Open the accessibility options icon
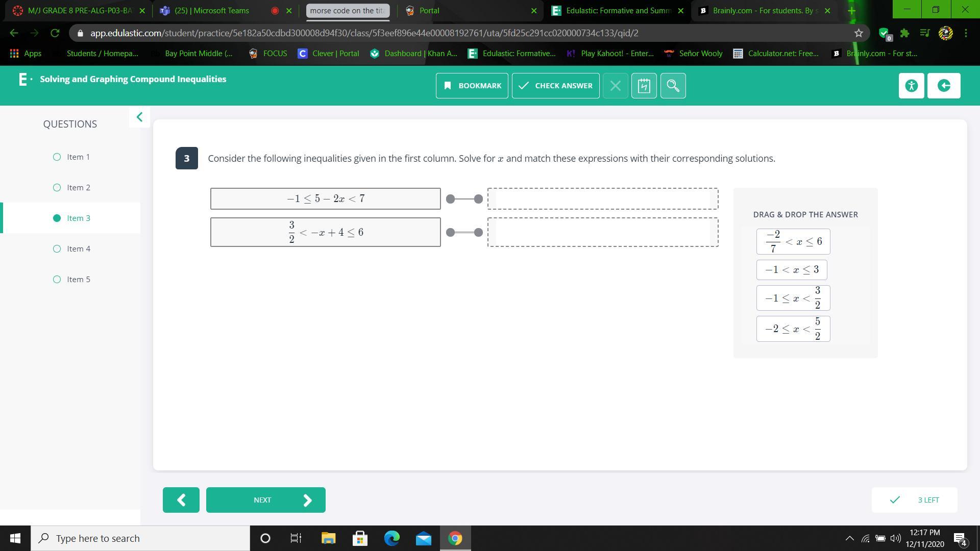 [x=911, y=86]
